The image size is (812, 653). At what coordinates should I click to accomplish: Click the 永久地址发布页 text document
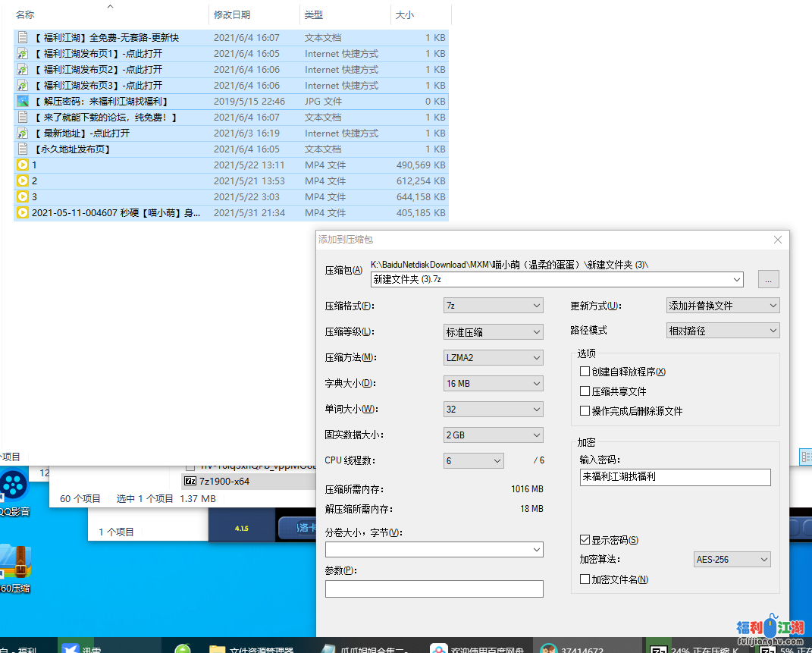(x=72, y=149)
